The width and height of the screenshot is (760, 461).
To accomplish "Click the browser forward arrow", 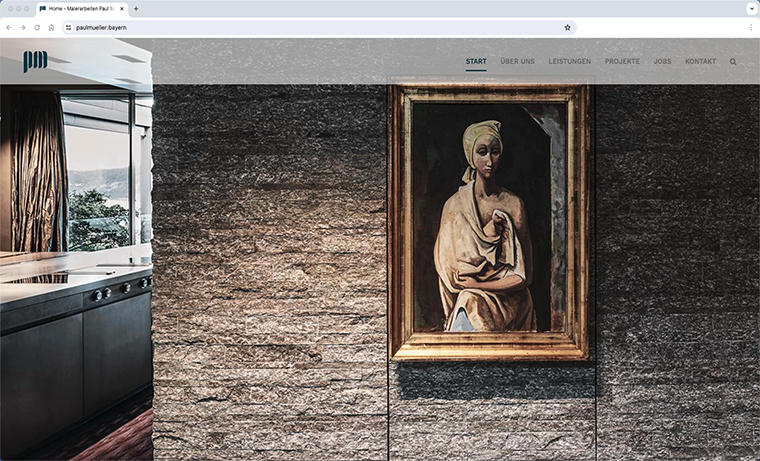I will coord(23,28).
